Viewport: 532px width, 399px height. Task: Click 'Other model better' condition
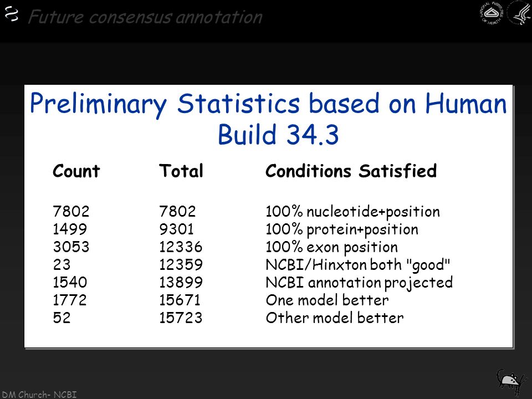[x=335, y=318]
